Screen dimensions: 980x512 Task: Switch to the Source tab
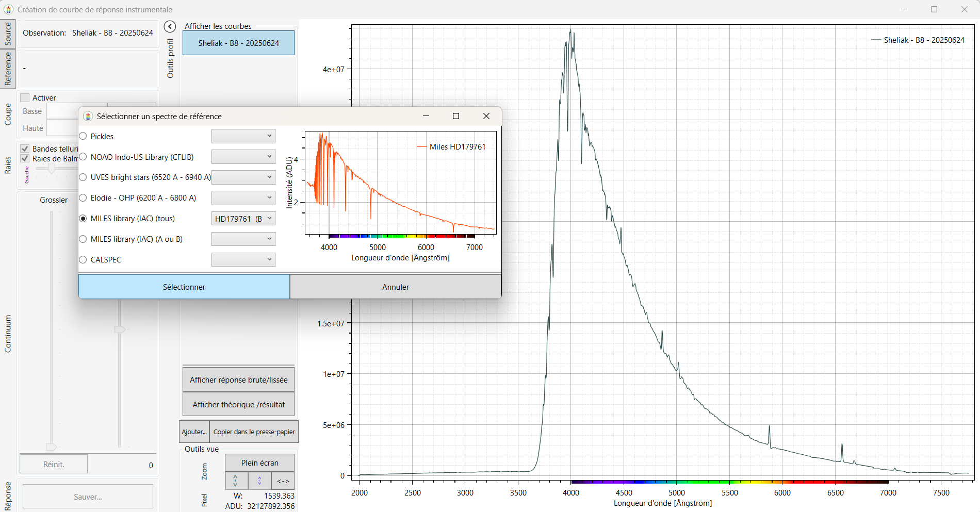[8, 34]
